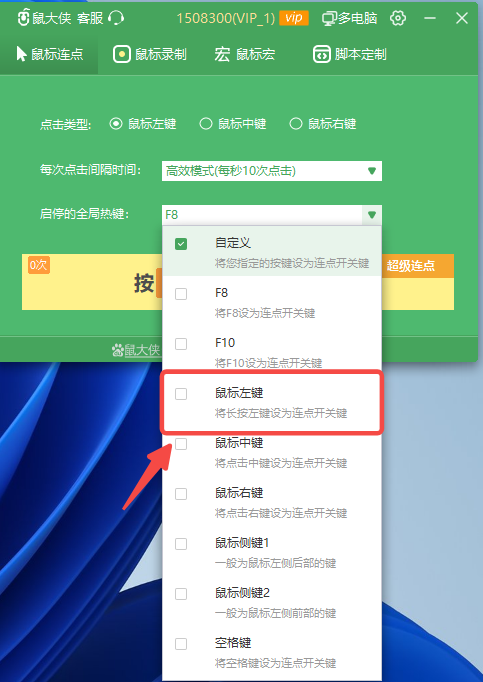Click the 0次 click counter badge
This screenshot has width=483, height=682.
click(39, 265)
